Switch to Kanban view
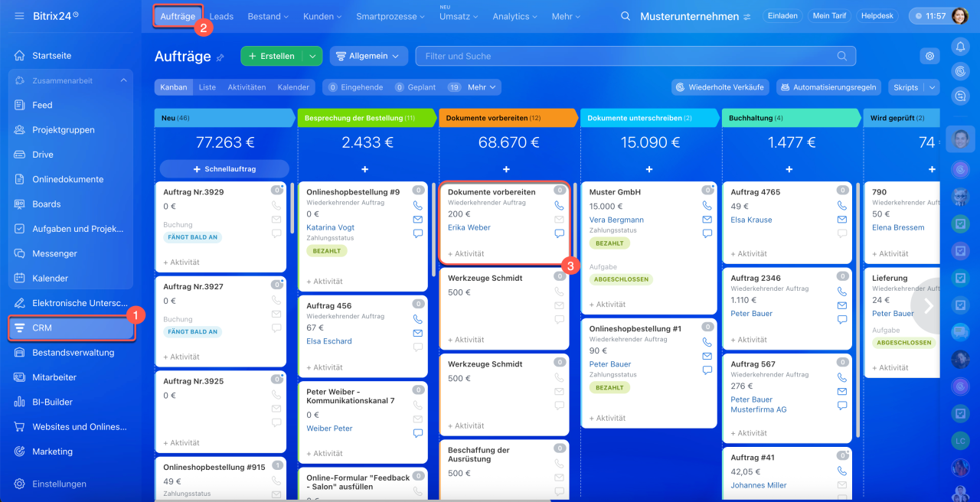The image size is (980, 502). (174, 87)
